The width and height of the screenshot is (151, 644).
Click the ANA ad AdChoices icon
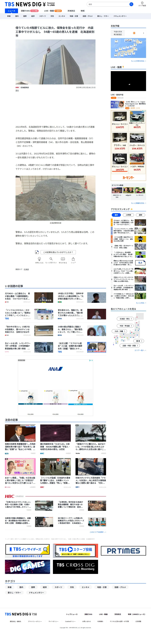pyautogui.click(x=90, y=360)
